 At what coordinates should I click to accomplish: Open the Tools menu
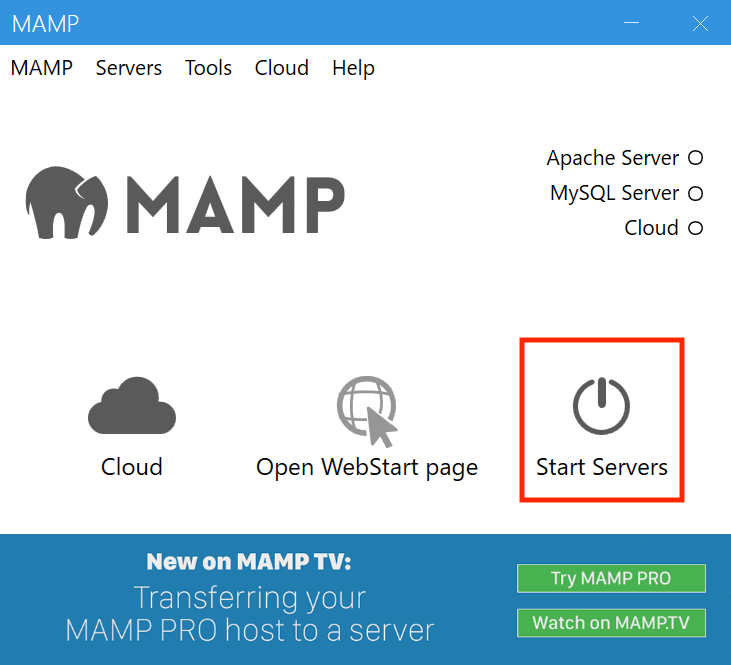(x=208, y=68)
